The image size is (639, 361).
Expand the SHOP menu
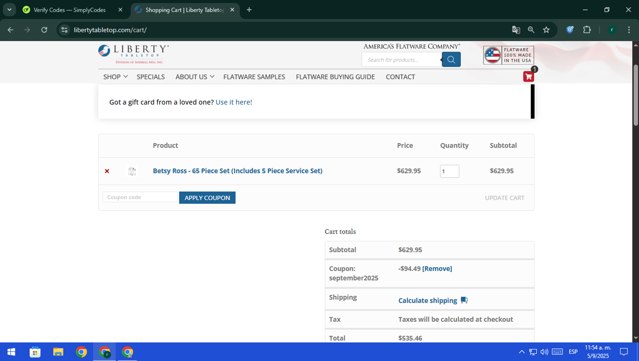click(x=115, y=77)
